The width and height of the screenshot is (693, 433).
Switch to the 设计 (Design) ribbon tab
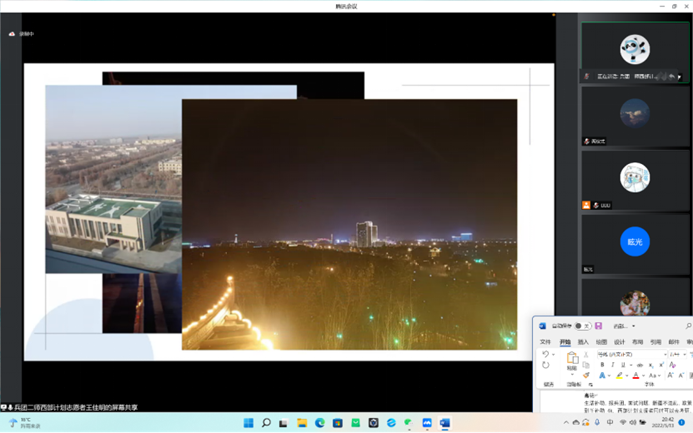point(620,342)
